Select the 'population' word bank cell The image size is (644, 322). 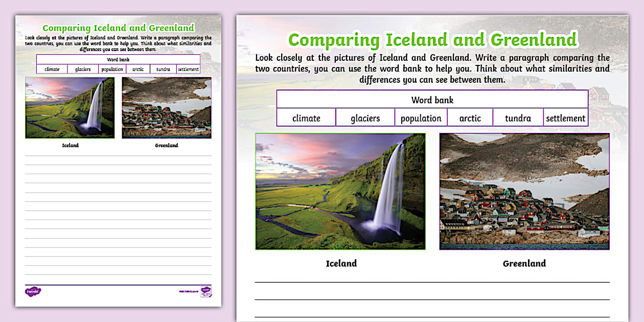tap(421, 118)
